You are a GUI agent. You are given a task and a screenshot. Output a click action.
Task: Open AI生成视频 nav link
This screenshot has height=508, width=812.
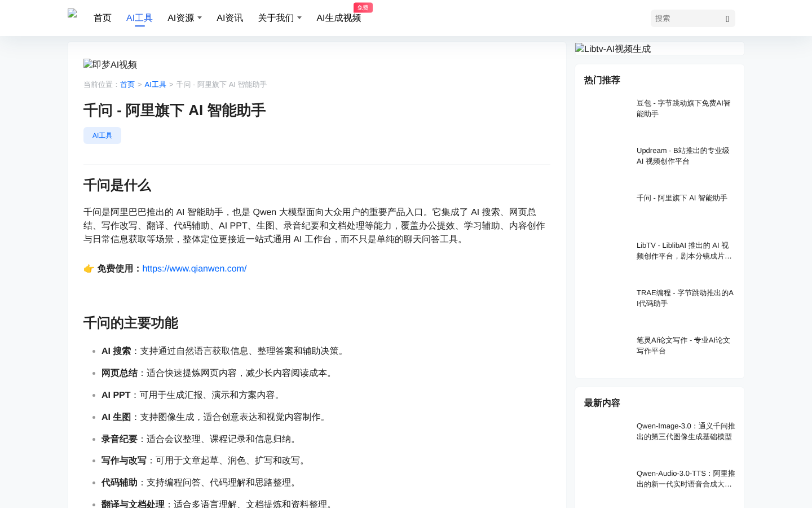pos(338,18)
